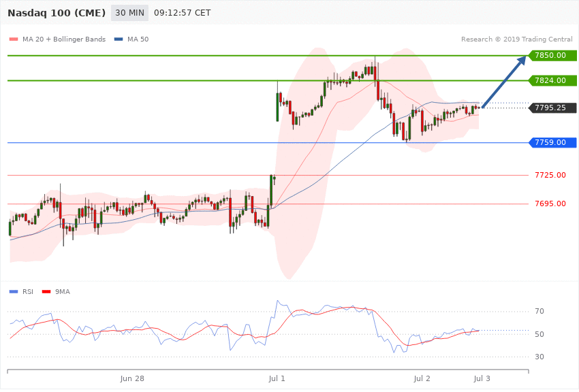Click the Nasdaq 100 (CME) title
579x392 pixels.
pos(57,13)
